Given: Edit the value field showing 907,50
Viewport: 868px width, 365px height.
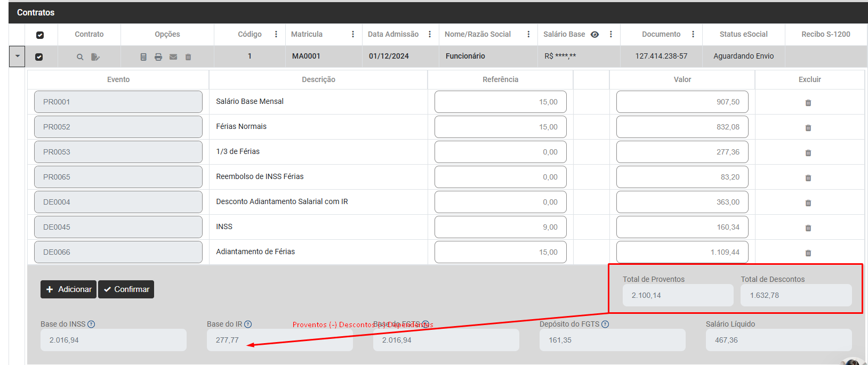Looking at the screenshot, I should (x=682, y=102).
